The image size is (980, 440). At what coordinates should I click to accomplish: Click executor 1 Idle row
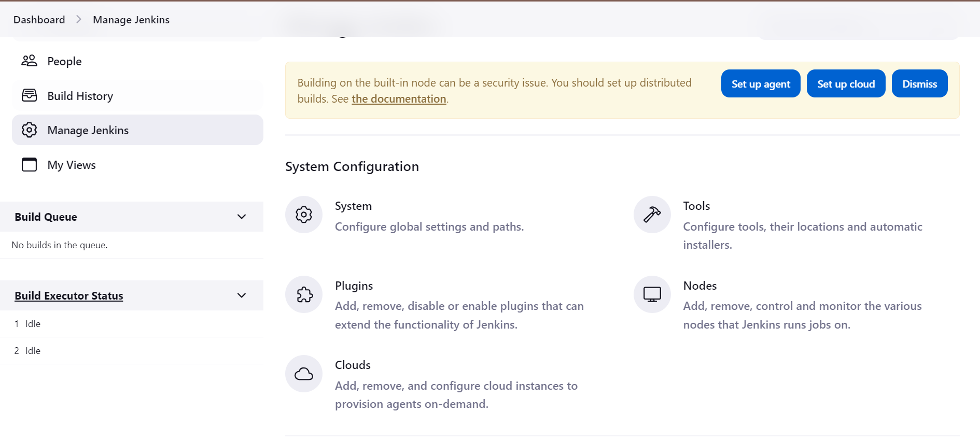coord(132,324)
